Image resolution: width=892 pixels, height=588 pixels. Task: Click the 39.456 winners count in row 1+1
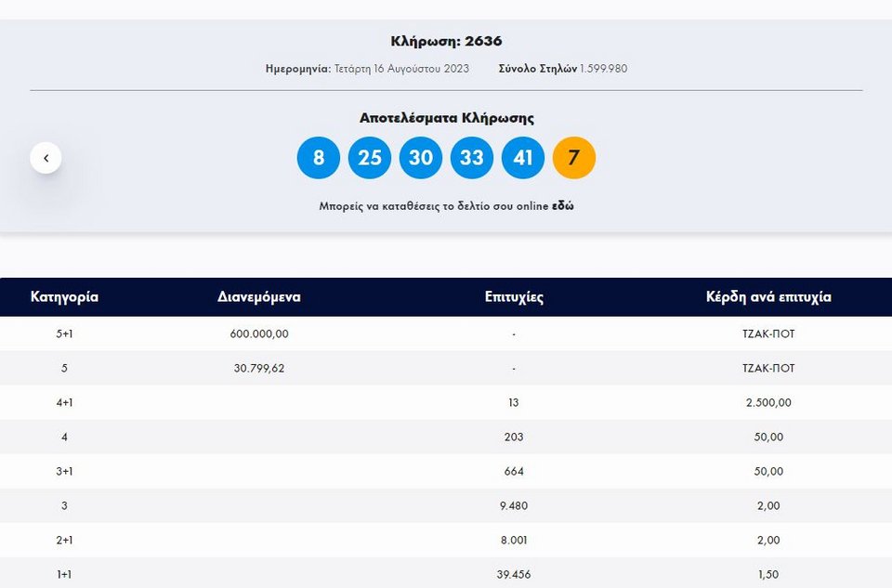coord(514,574)
